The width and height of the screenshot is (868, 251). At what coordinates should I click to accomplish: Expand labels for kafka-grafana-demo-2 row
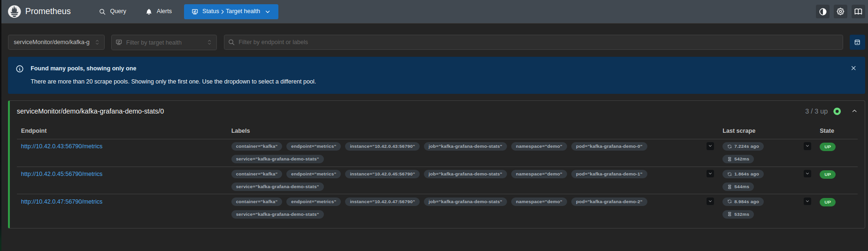[x=710, y=201]
